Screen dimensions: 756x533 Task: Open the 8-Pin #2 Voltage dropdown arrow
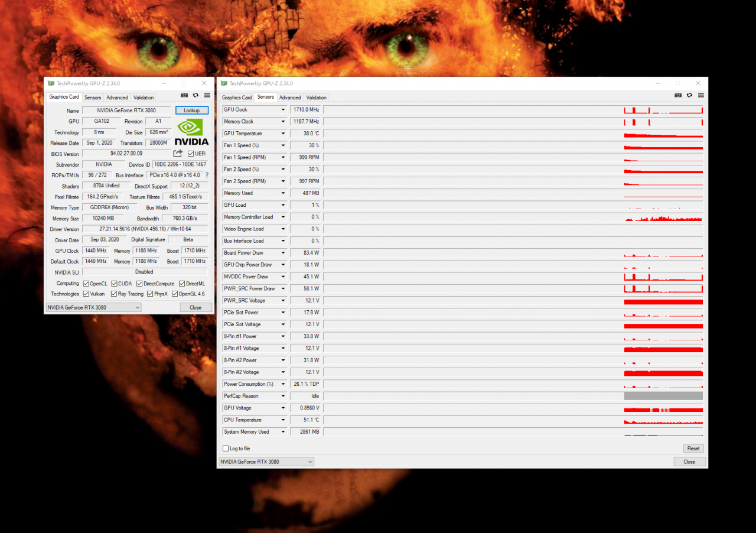point(283,372)
